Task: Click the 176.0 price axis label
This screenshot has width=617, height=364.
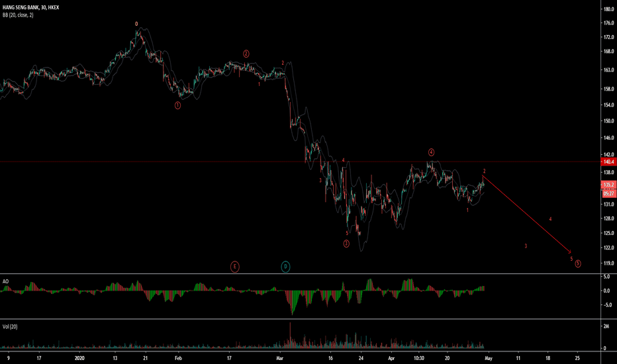Action: (x=609, y=23)
